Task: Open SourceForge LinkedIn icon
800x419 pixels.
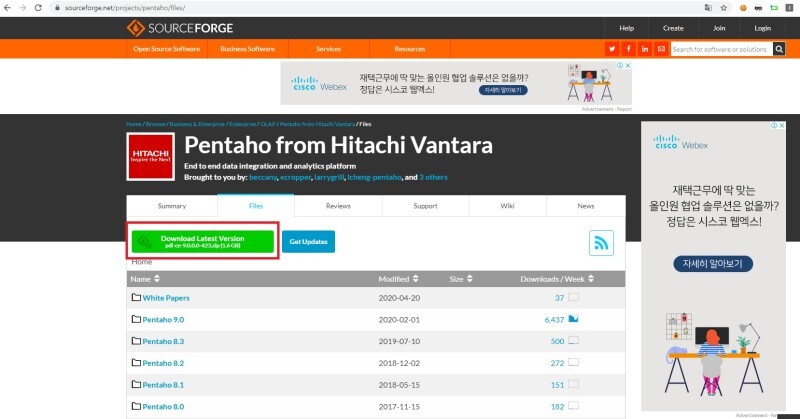Action: pyautogui.click(x=645, y=49)
